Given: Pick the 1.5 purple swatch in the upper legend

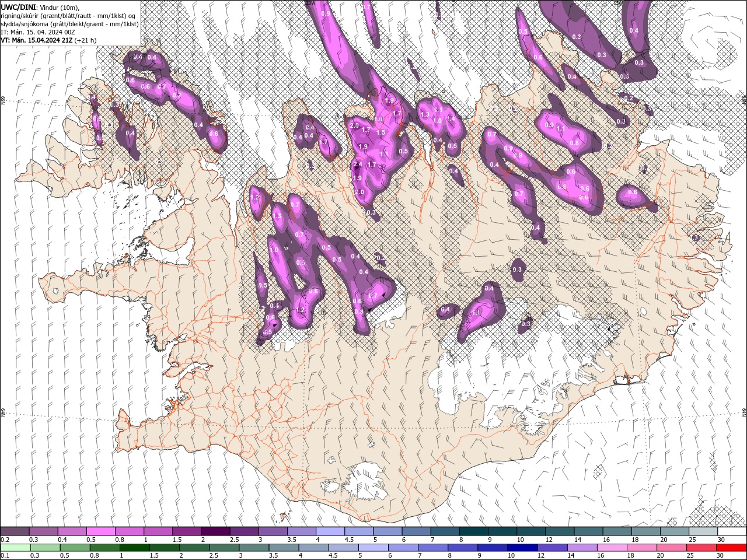Looking at the screenshot, I should pos(187,531).
